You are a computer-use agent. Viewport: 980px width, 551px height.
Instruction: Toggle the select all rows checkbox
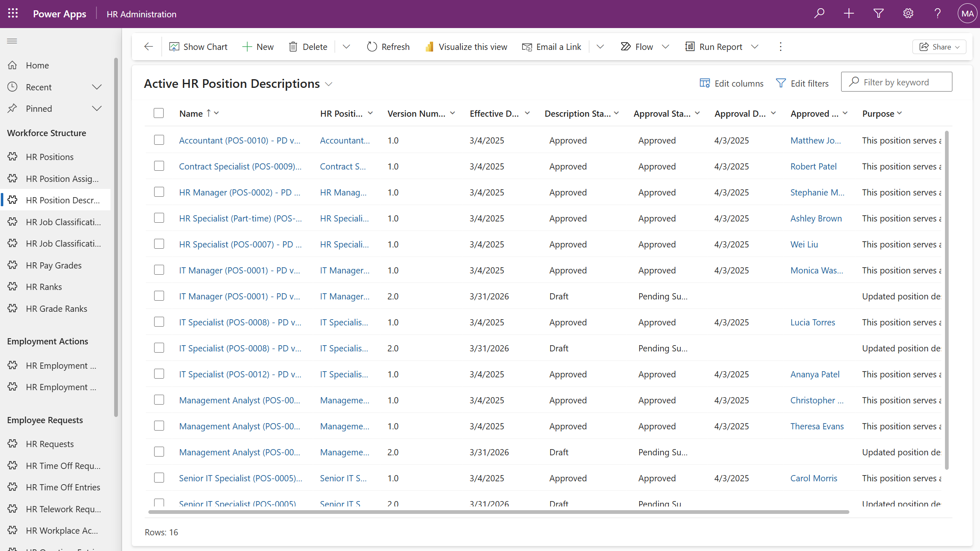pos(159,113)
